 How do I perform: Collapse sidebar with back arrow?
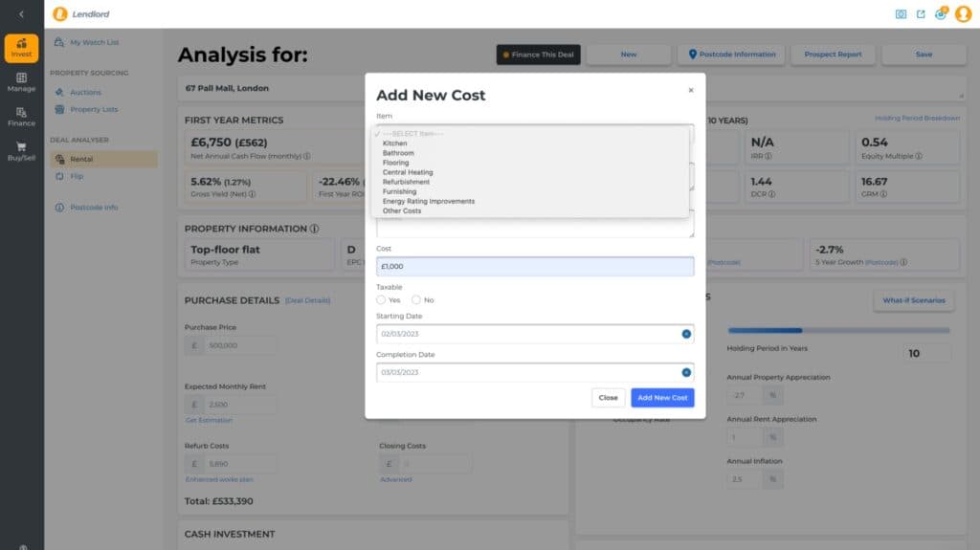(x=21, y=13)
